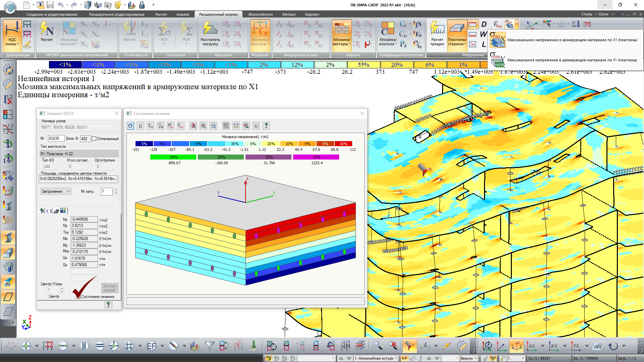Click the epsilon strain icon in section toolbar
Screen dimensions: 644x362
pyautogui.click(x=141, y=126)
